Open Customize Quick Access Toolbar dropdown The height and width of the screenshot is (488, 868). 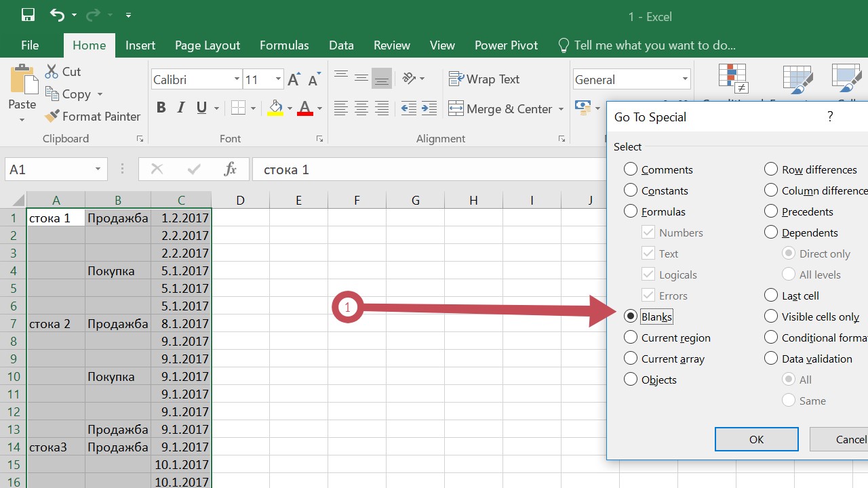tap(128, 15)
